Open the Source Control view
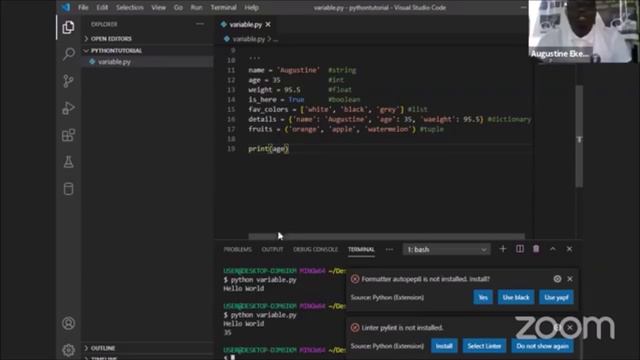Screen dimensions: 640x360 click(x=68, y=81)
